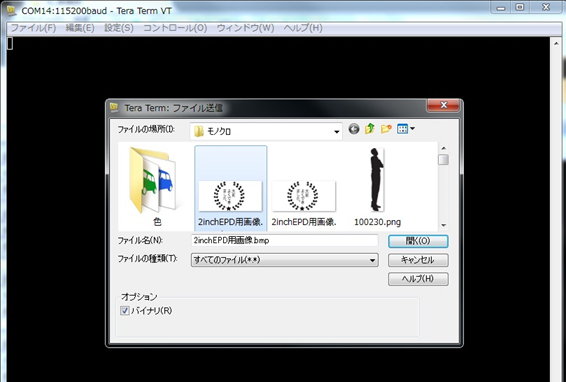Click the ファイル名 input field

tap(284, 240)
